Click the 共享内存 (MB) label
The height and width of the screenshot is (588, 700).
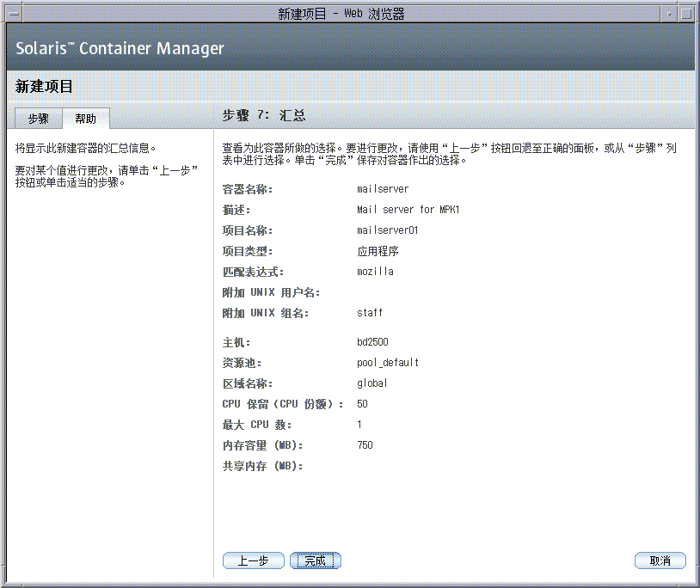263,466
